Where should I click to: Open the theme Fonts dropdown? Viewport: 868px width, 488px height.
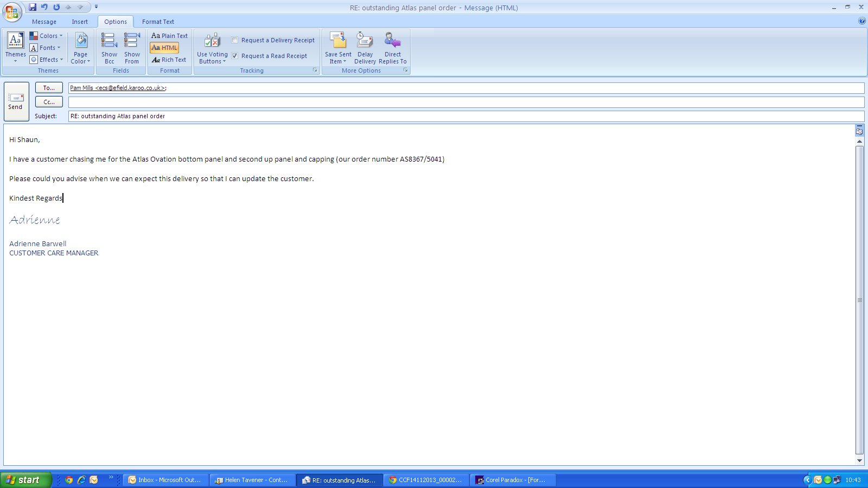coord(45,48)
